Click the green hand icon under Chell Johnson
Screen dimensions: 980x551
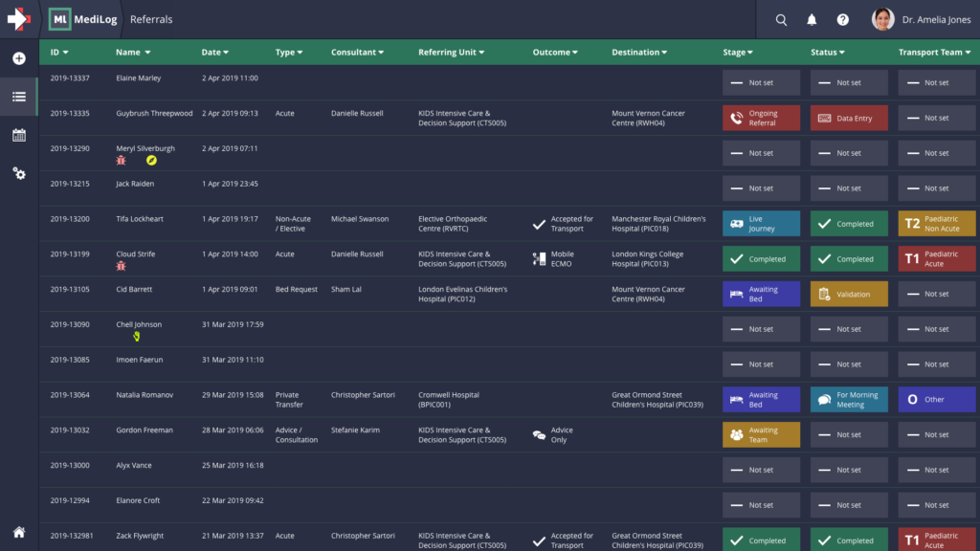coord(137,336)
